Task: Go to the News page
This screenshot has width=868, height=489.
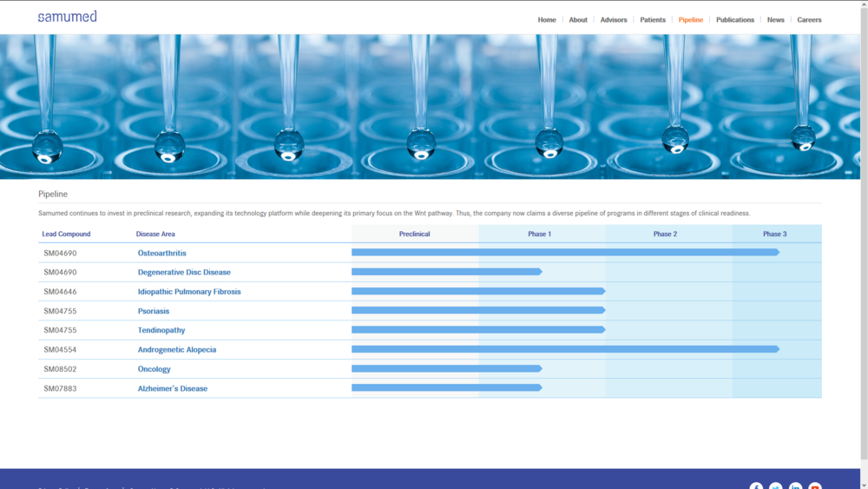Action: click(776, 20)
